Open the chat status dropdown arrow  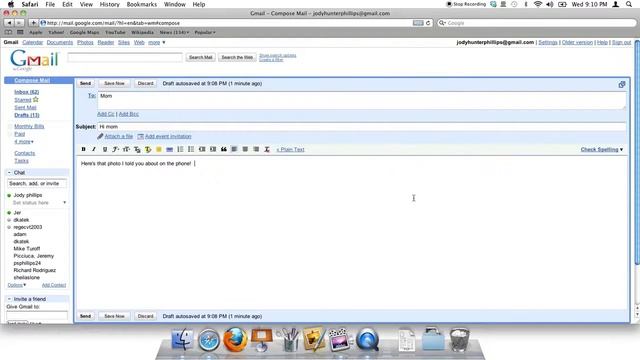tap(64, 202)
